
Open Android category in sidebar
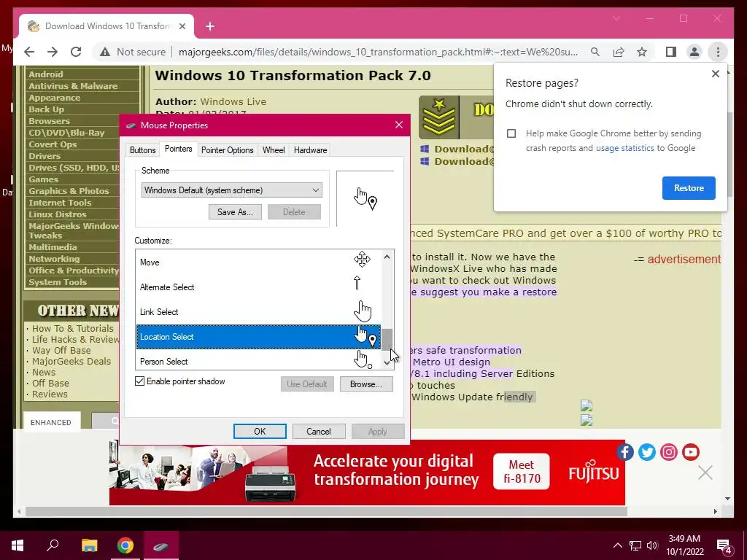point(46,74)
